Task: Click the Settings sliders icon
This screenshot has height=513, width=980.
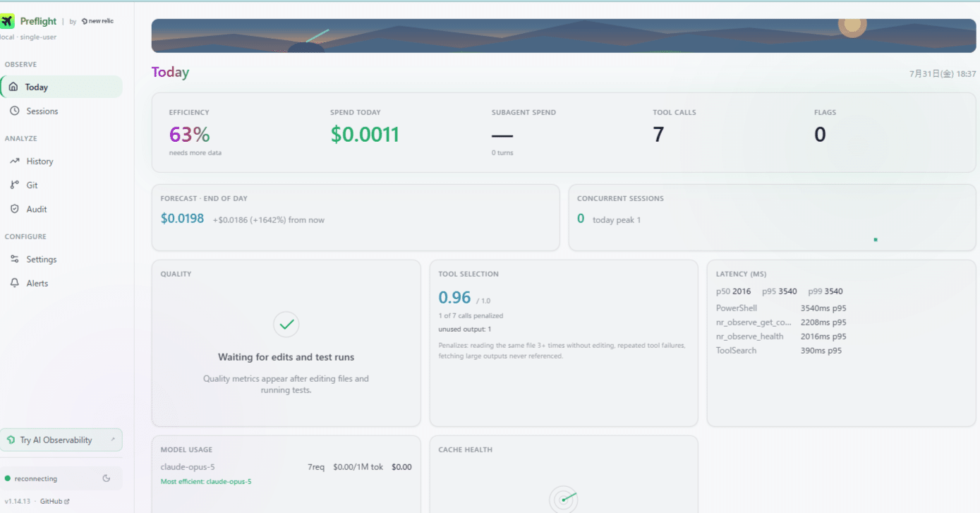Action: [14, 259]
